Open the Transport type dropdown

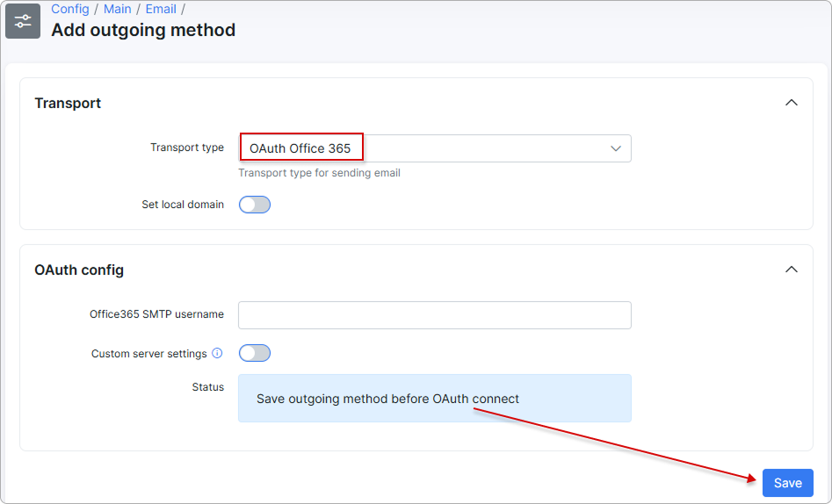[x=435, y=148]
